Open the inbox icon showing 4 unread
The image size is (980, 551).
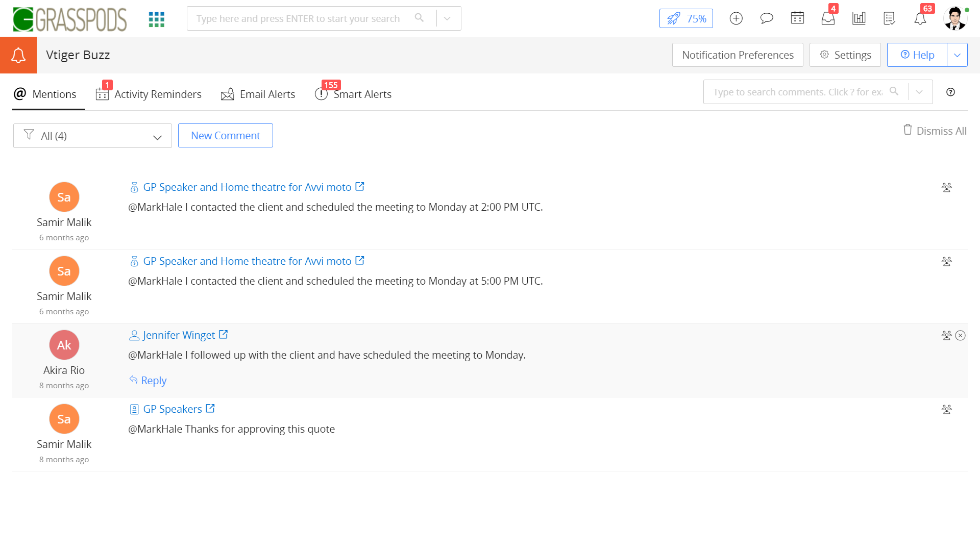click(828, 18)
